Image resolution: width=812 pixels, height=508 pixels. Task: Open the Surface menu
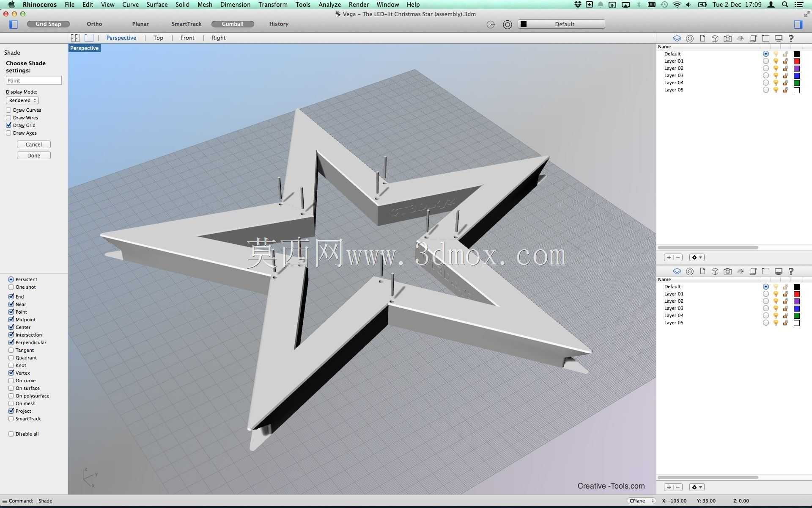coord(157,5)
